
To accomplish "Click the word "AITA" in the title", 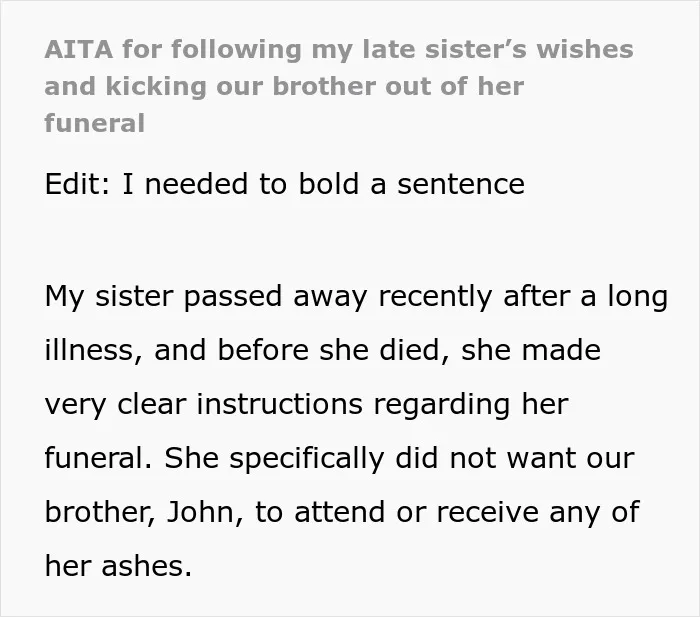I will (x=79, y=49).
